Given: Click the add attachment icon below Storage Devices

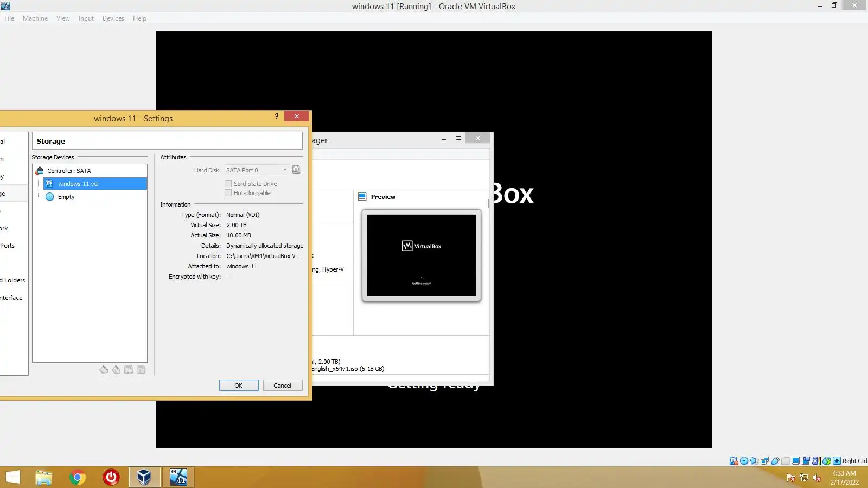Looking at the screenshot, I should point(129,370).
